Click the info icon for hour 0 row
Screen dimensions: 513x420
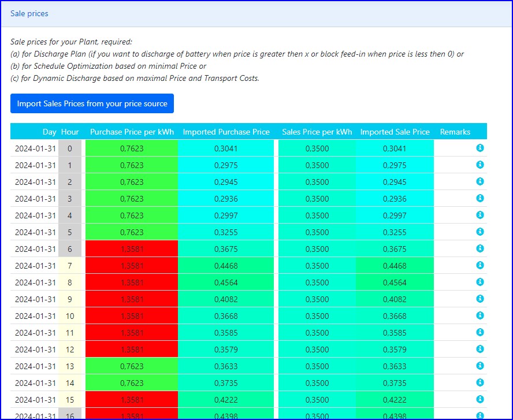tap(479, 148)
